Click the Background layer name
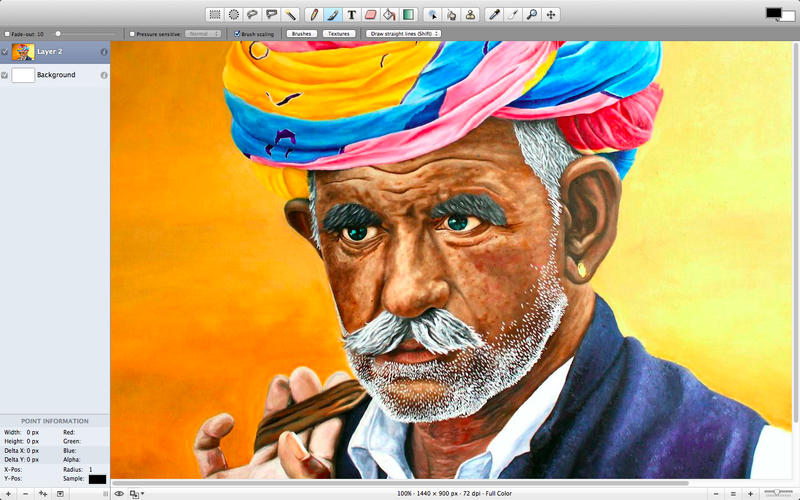Image resolution: width=800 pixels, height=500 pixels. (56, 74)
